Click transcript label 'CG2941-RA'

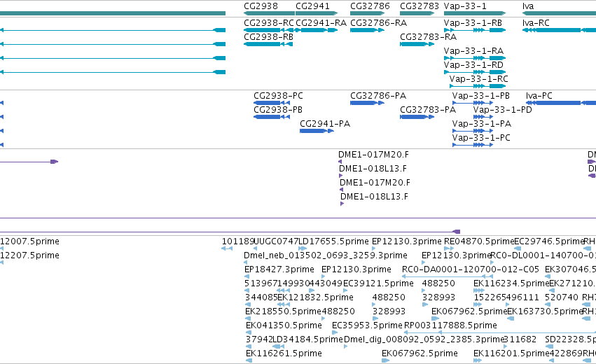(321, 23)
